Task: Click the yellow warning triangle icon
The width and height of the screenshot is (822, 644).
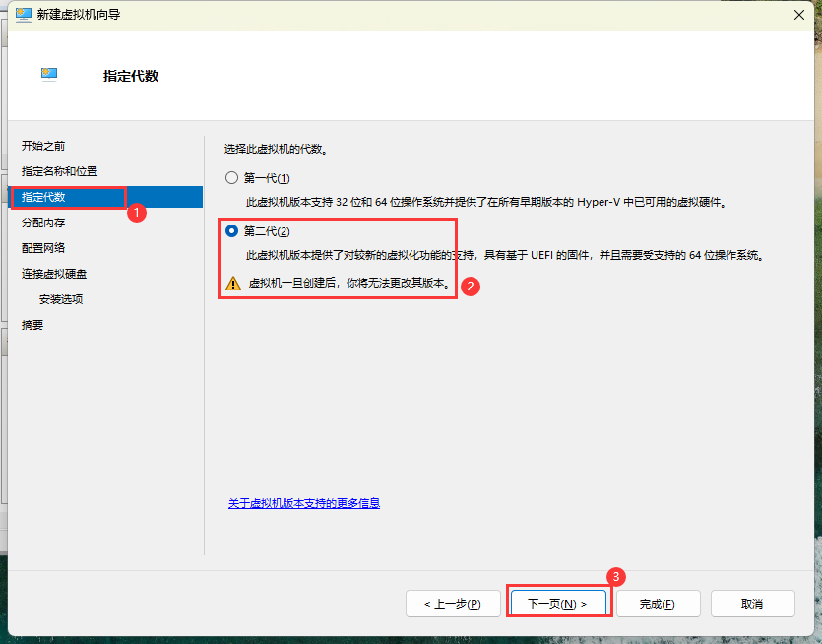Action: pyautogui.click(x=232, y=284)
